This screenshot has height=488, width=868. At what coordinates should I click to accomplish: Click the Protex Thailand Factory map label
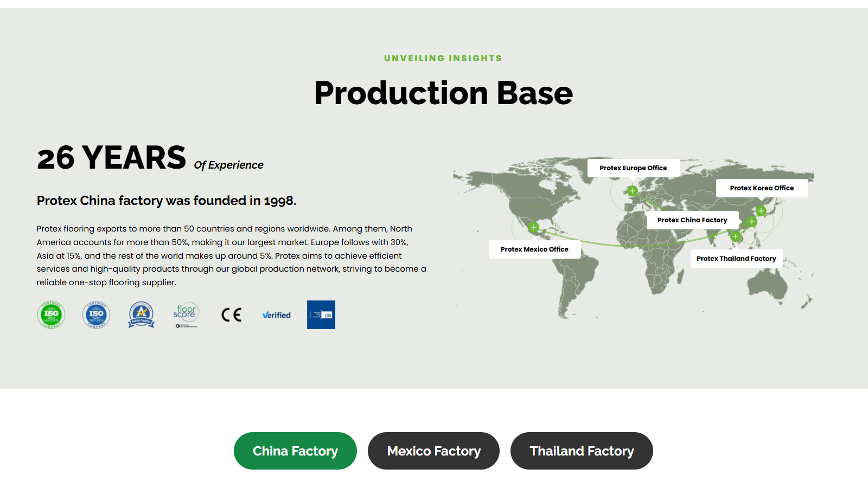(x=736, y=259)
